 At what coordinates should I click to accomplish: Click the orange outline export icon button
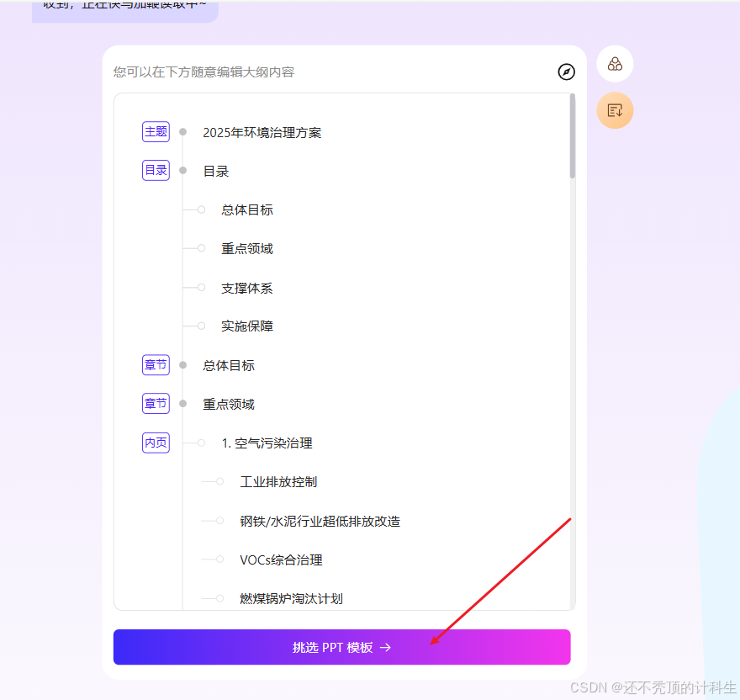[615, 110]
